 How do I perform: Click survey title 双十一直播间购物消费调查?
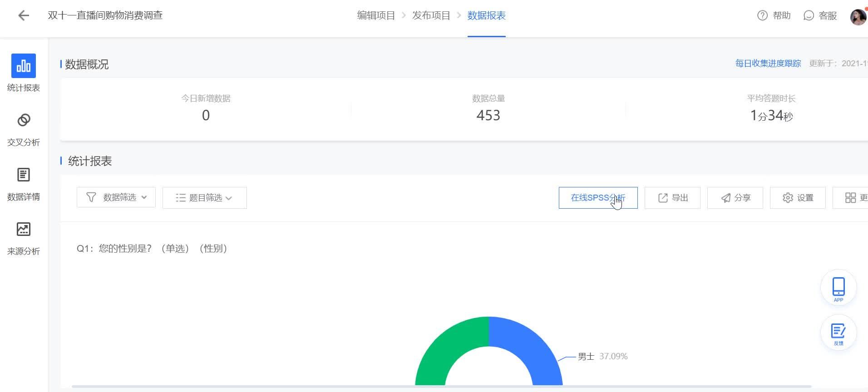[x=105, y=15]
